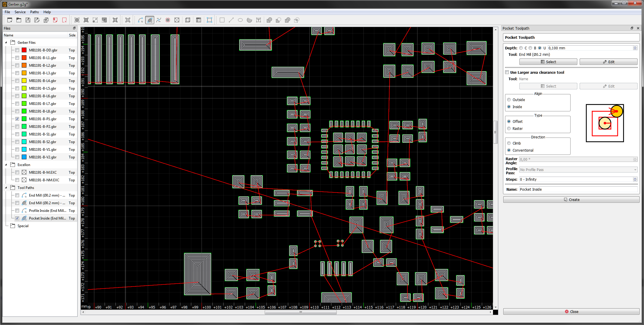
Task: Check the MB1191-B-L1.gbr file checkbox
Action: (17, 58)
